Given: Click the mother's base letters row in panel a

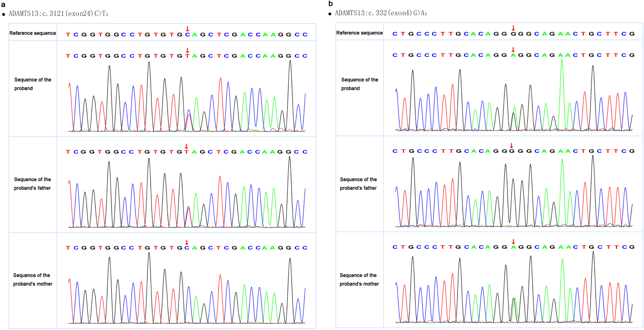Looking at the screenshot, I should click(x=187, y=248).
